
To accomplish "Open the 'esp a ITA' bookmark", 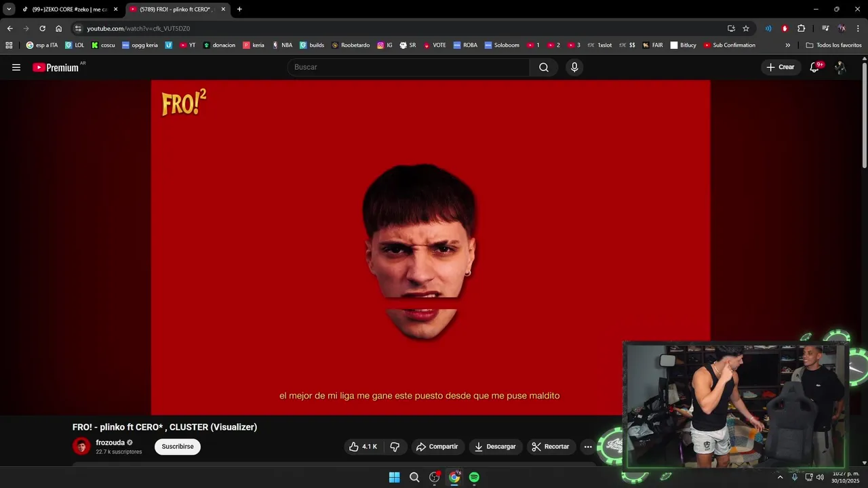I will (42, 45).
